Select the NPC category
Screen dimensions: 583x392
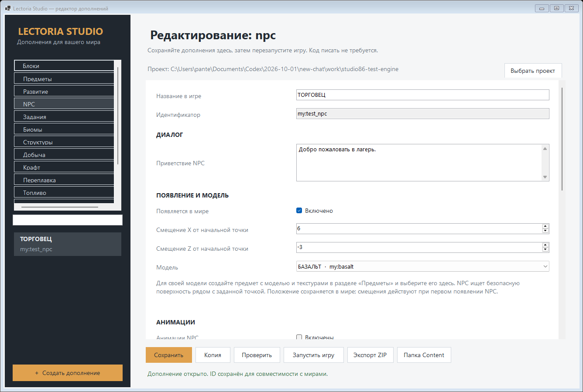[64, 104]
